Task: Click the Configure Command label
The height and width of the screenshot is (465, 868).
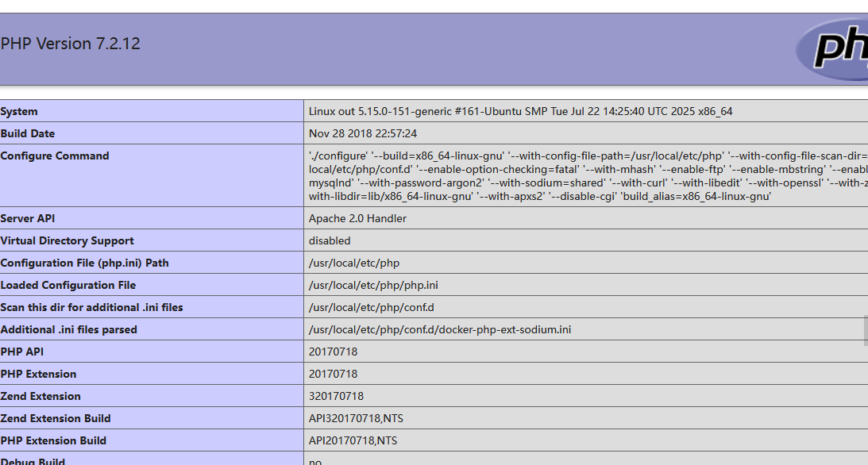Action: (x=55, y=156)
